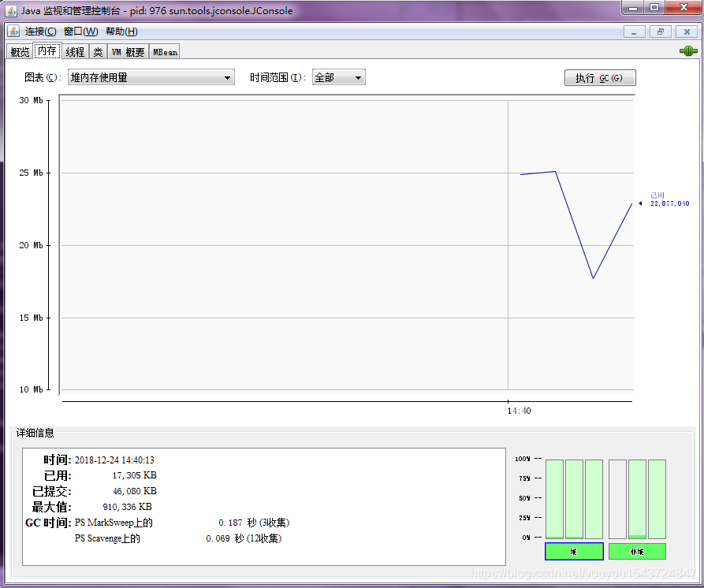This screenshot has width=704, height=588.
Task: Minimize the inner JConsole frame
Action: click(x=635, y=32)
